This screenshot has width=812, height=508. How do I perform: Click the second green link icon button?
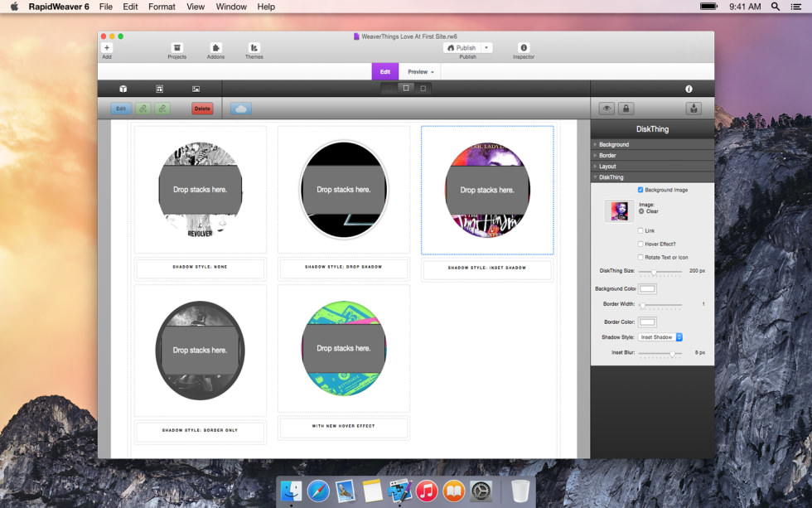click(162, 109)
